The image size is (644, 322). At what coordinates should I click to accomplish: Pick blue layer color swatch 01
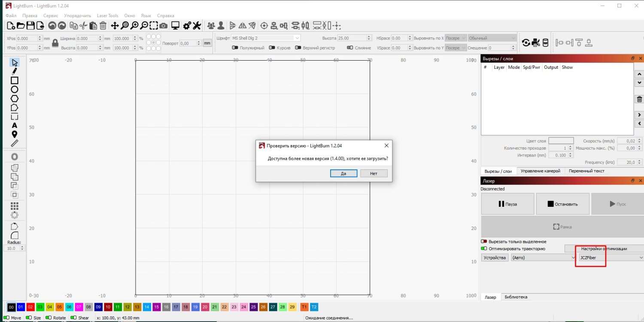pyautogui.click(x=21, y=307)
